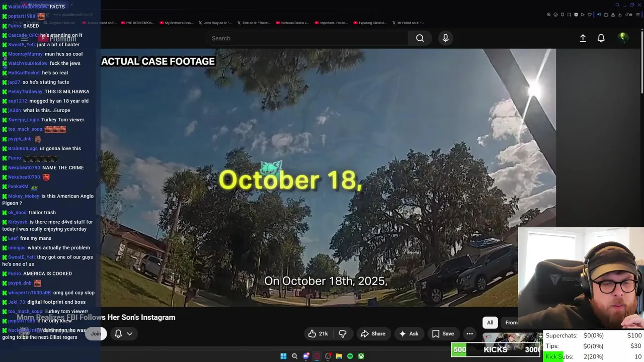
Task: Open File Explorer from taskbar
Action: point(339,356)
